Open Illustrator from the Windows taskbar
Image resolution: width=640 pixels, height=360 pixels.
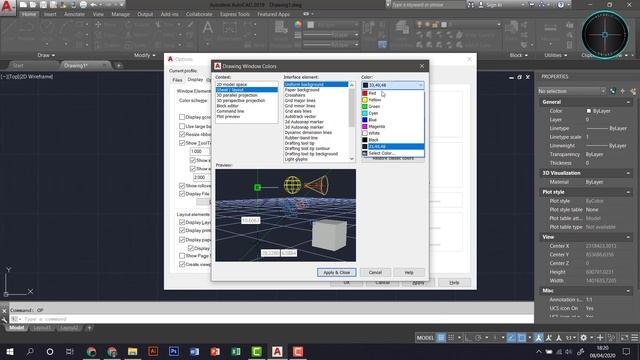[153, 351]
